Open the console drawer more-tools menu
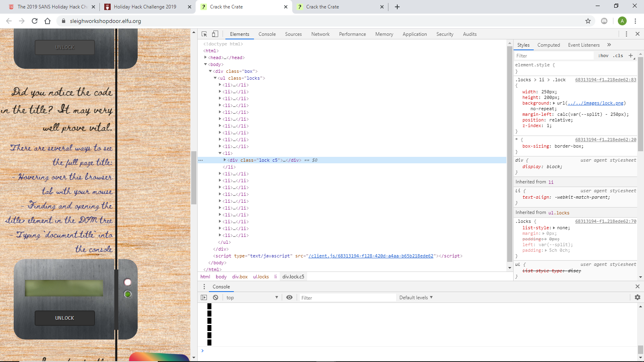The width and height of the screenshot is (644, 362). (x=204, y=287)
